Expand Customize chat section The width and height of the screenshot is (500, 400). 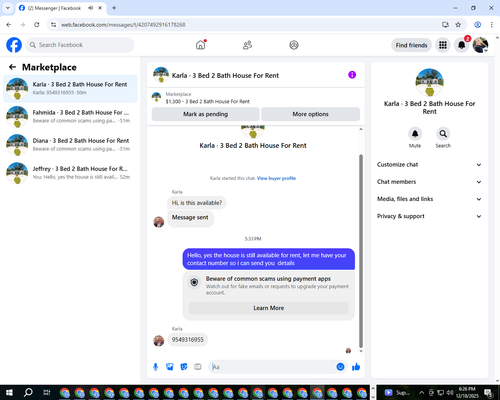point(429,165)
